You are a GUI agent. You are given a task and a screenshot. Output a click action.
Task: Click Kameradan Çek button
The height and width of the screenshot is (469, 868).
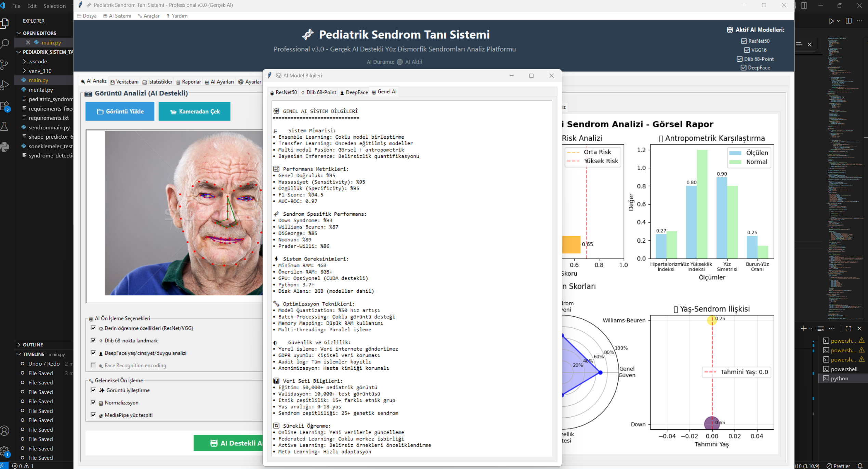point(194,112)
